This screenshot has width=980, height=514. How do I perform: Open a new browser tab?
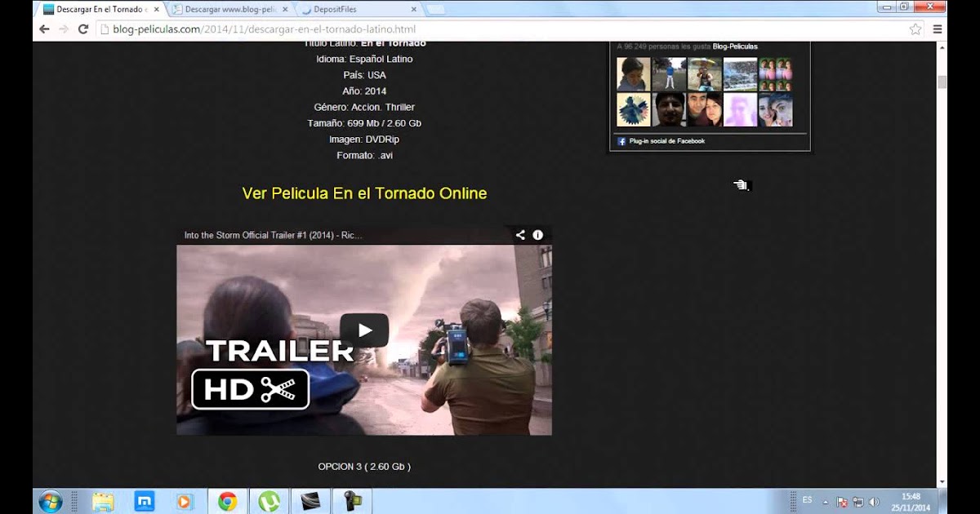pyautogui.click(x=435, y=9)
